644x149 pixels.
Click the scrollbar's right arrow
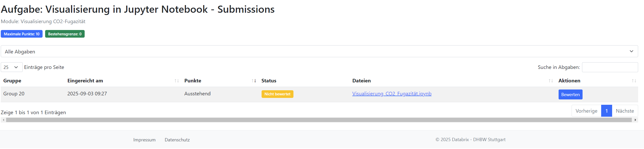[635, 120]
